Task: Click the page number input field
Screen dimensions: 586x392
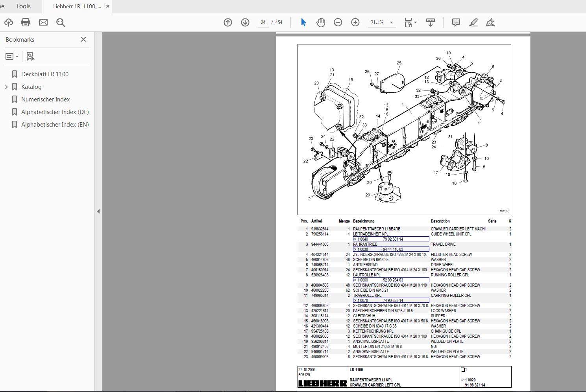Action: tap(263, 22)
